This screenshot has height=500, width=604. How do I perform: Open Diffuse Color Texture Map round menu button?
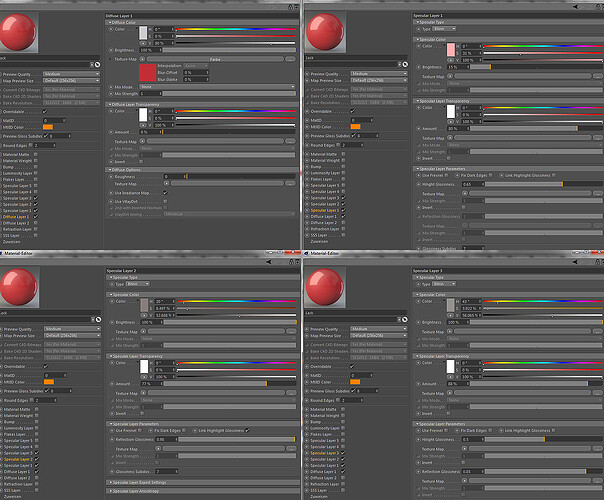point(142,59)
